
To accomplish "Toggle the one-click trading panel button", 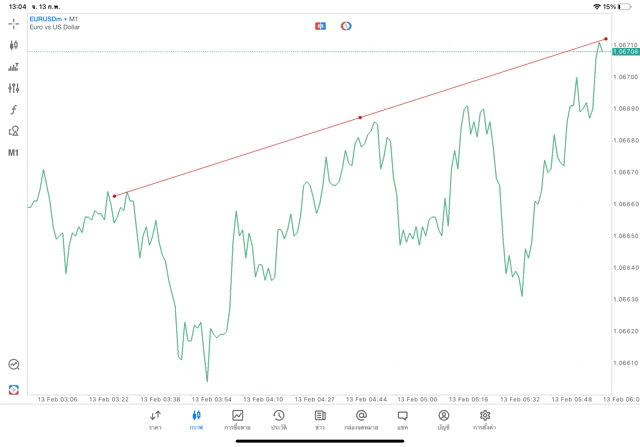I will tap(320, 26).
